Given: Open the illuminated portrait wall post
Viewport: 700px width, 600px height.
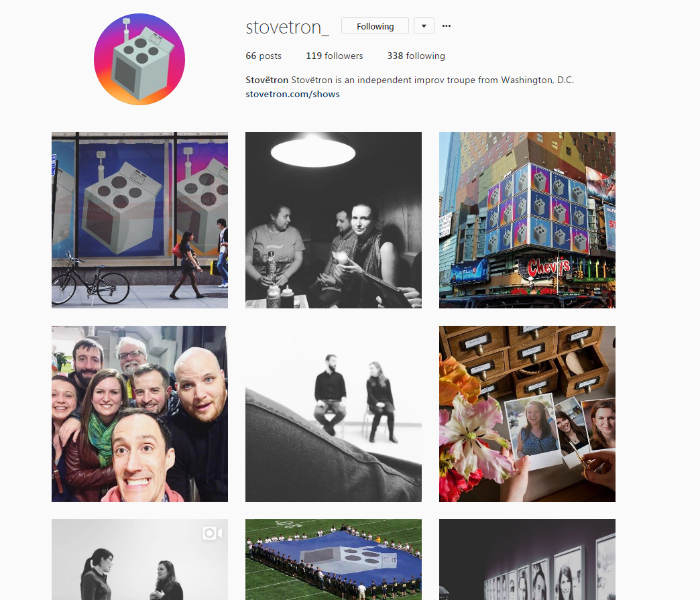Looking at the screenshot, I should pyautogui.click(x=527, y=559).
